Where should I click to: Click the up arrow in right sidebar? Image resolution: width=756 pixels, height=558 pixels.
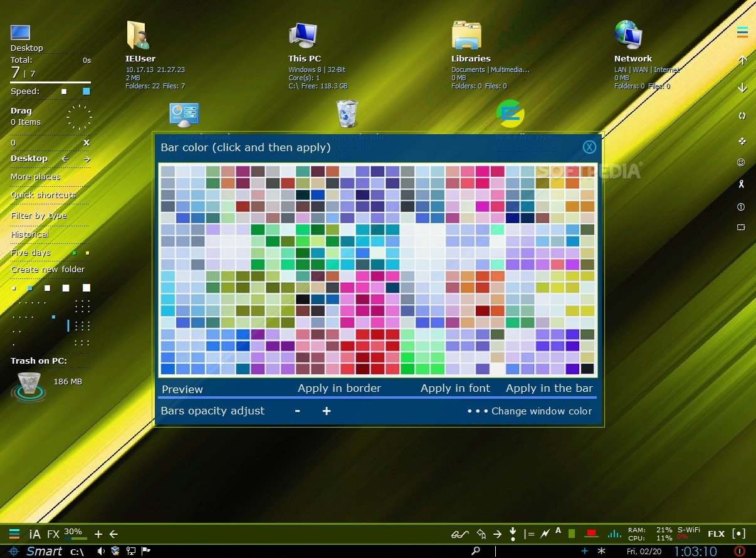click(742, 60)
